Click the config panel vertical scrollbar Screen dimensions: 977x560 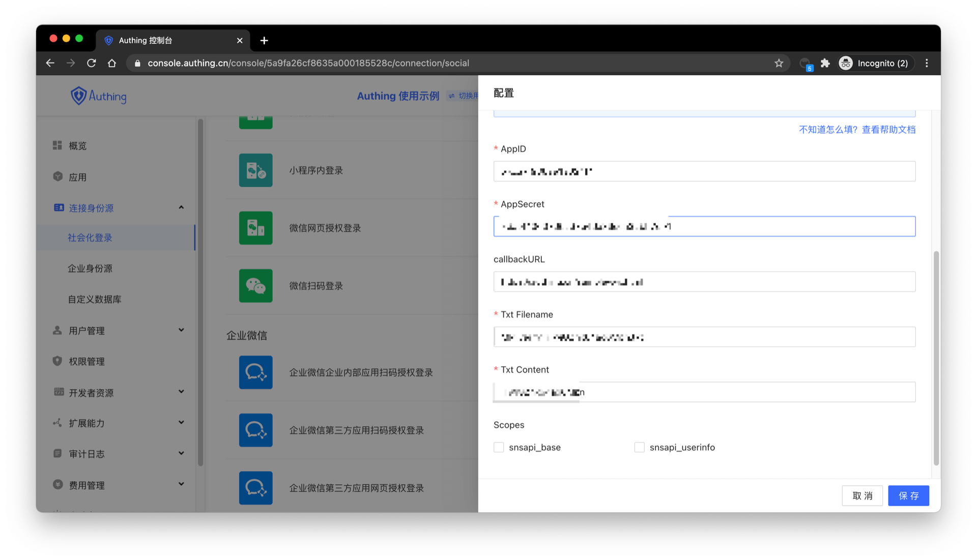[936, 358]
